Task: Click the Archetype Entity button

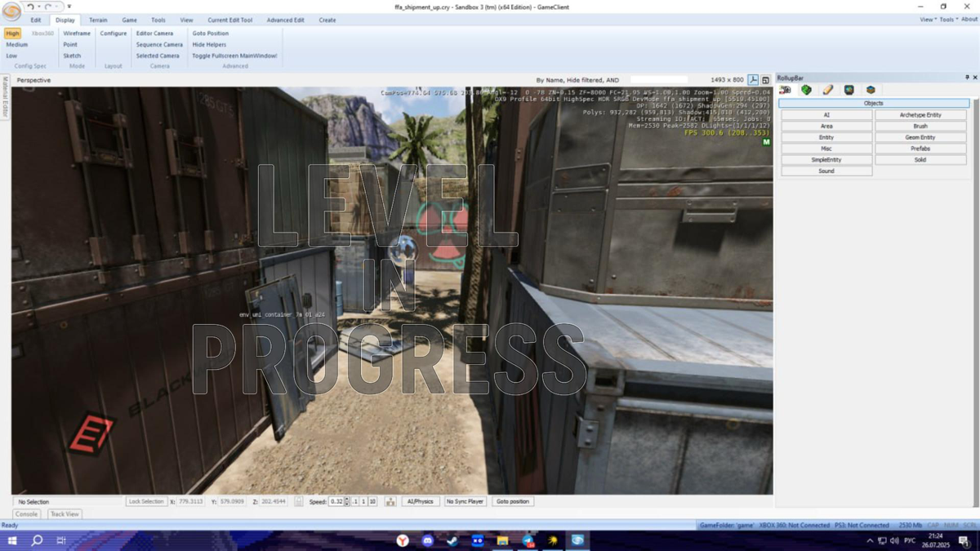Action: coord(920,115)
